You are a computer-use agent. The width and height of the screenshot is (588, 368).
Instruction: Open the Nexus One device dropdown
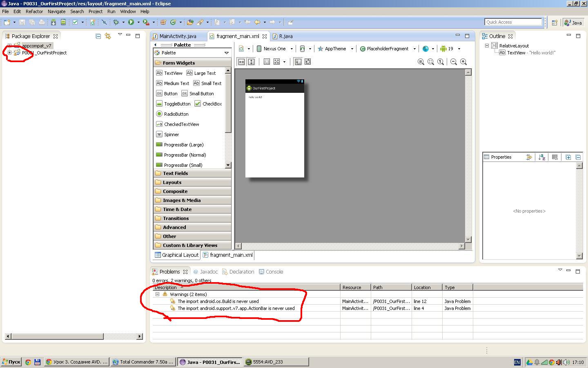click(275, 49)
